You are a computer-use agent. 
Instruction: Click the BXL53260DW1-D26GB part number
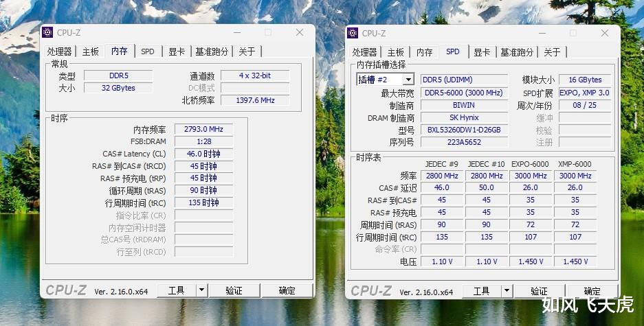click(464, 130)
